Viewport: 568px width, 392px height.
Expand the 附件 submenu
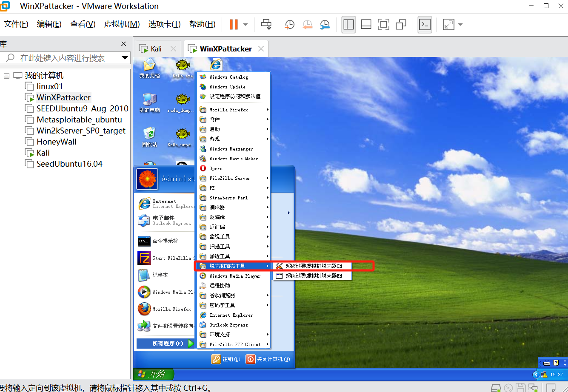(x=233, y=119)
